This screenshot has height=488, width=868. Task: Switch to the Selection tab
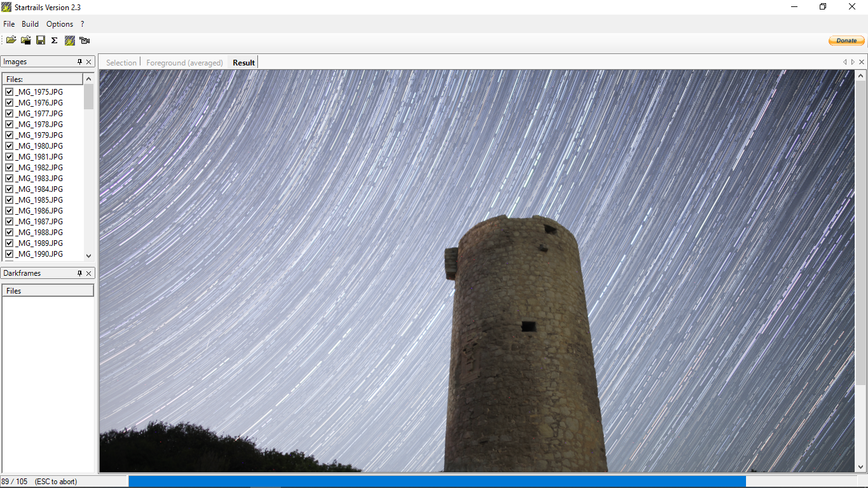click(x=121, y=63)
